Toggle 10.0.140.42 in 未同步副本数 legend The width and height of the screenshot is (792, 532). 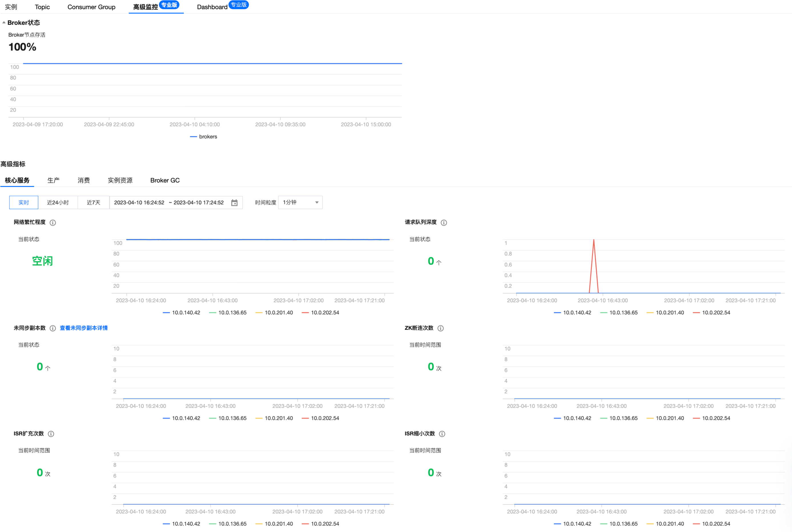tap(181, 418)
